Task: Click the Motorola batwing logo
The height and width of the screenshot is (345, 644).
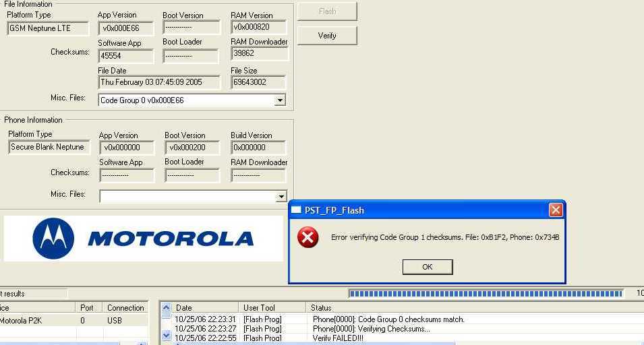Action: coord(53,239)
